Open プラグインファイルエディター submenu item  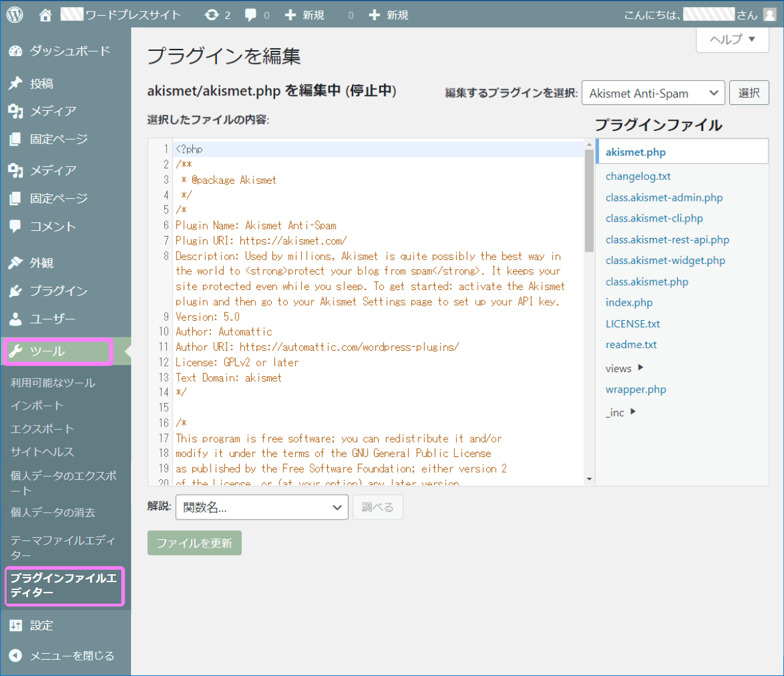pos(63,586)
